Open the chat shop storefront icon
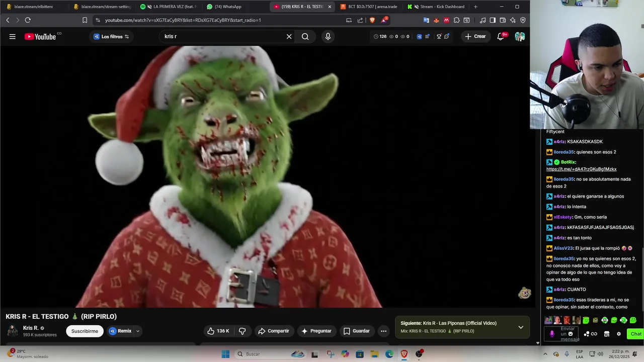 [607, 334]
